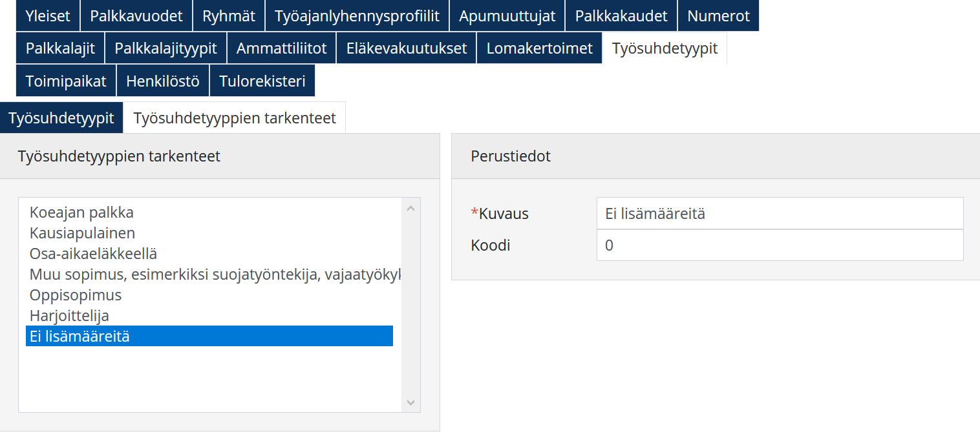Go to the Työajanlyhennysprofiilit tab
980x436 pixels.
click(357, 16)
